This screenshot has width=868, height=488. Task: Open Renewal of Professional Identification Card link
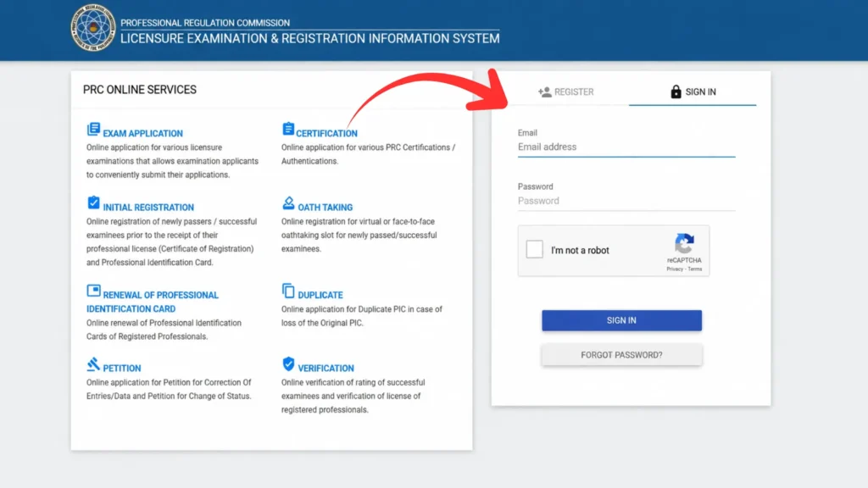pyautogui.click(x=153, y=302)
